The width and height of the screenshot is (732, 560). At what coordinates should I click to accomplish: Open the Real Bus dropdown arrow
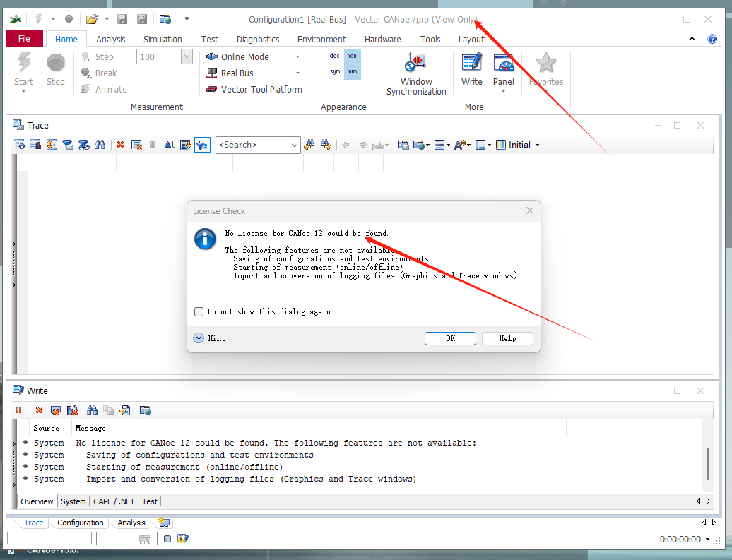tap(297, 73)
